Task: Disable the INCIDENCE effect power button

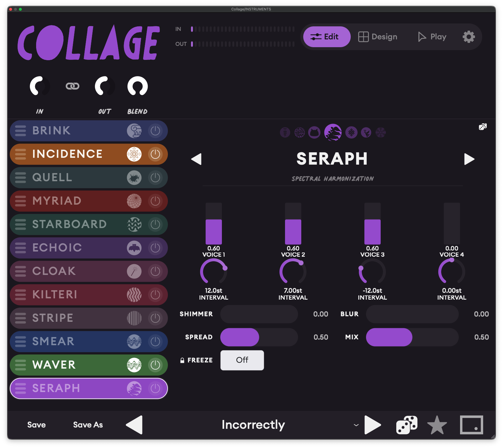Action: point(156,154)
